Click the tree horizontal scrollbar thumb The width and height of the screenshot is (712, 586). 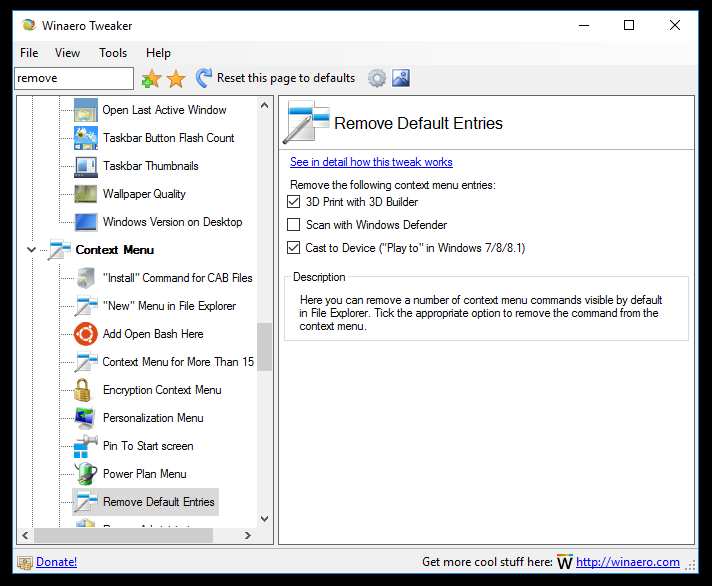point(124,536)
